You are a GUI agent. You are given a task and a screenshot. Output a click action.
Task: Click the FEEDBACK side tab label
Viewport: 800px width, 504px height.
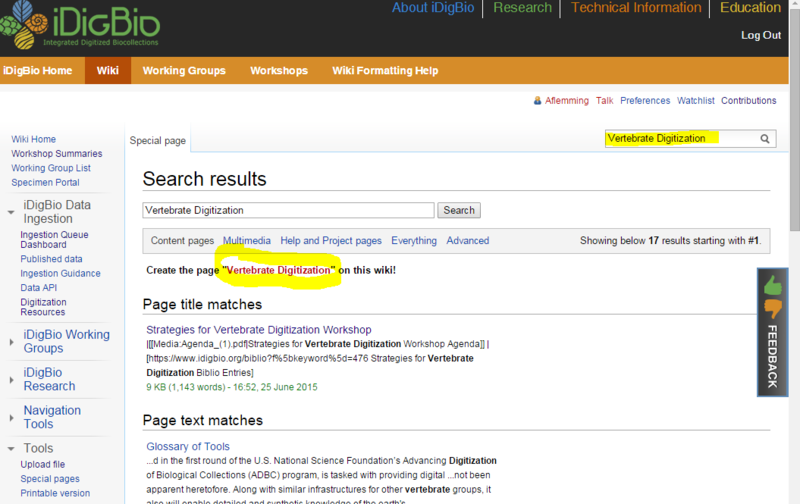[772, 356]
